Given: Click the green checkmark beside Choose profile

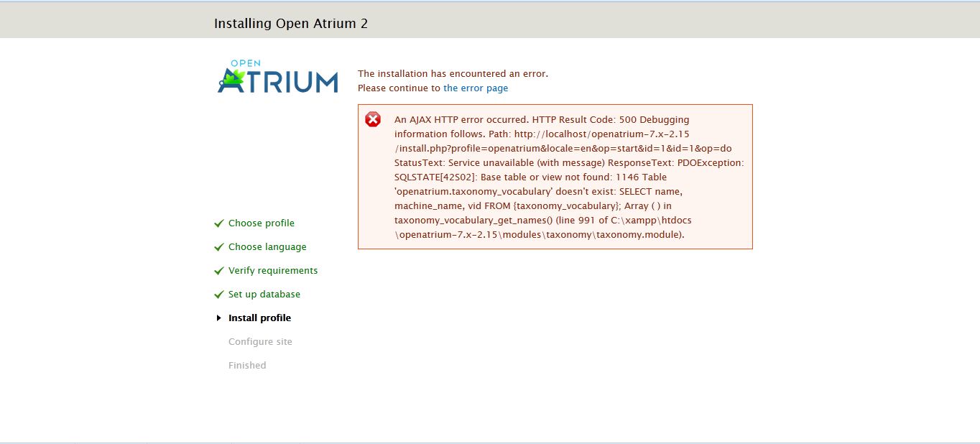Looking at the screenshot, I should 218,223.
